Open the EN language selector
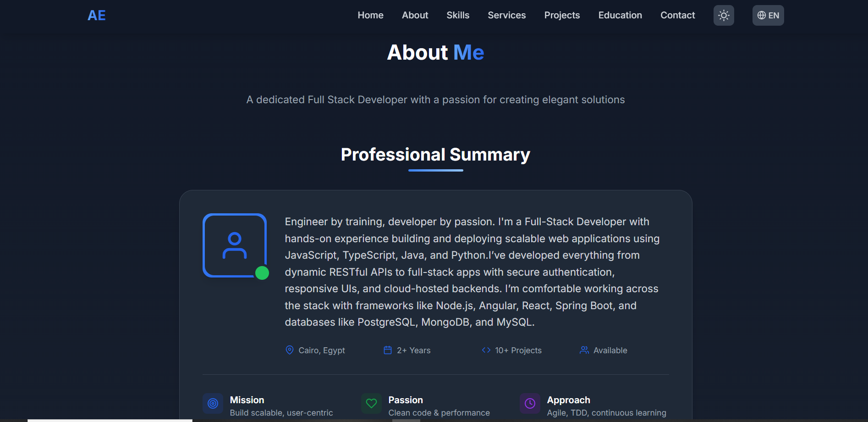Screen dimensions: 868x422 point(768,16)
